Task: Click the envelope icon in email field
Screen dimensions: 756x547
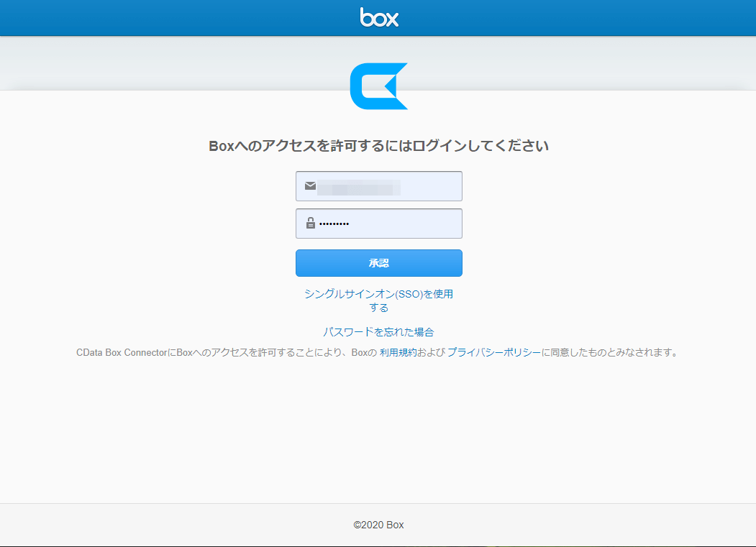Action: (311, 185)
